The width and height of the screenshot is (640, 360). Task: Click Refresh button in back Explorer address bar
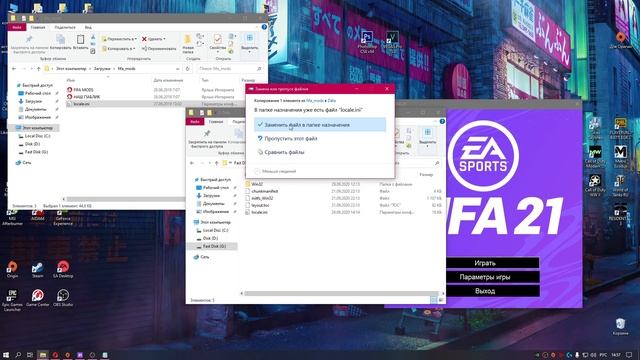pos(187,69)
